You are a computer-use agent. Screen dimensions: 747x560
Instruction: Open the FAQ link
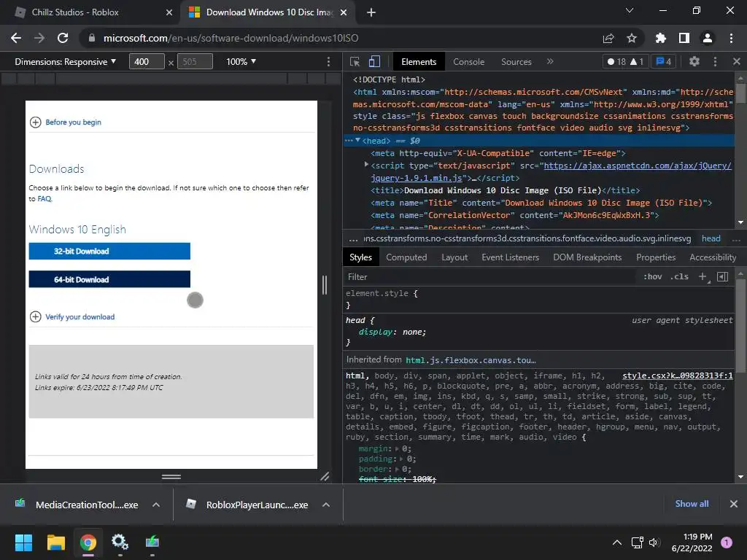pos(44,199)
